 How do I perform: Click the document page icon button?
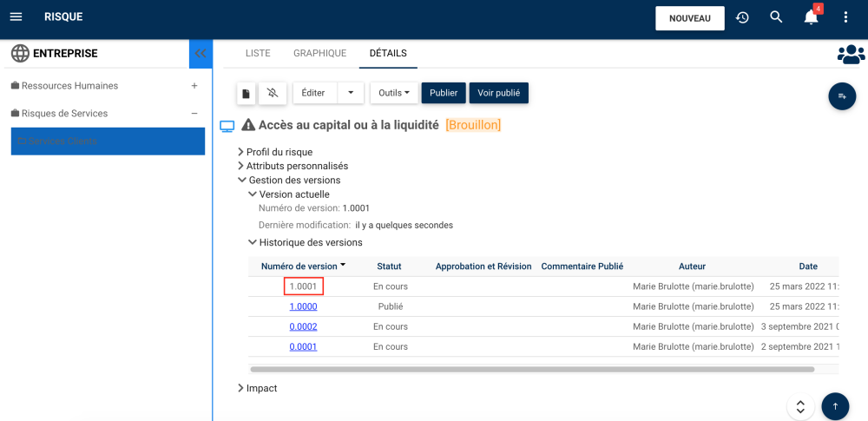(x=247, y=93)
